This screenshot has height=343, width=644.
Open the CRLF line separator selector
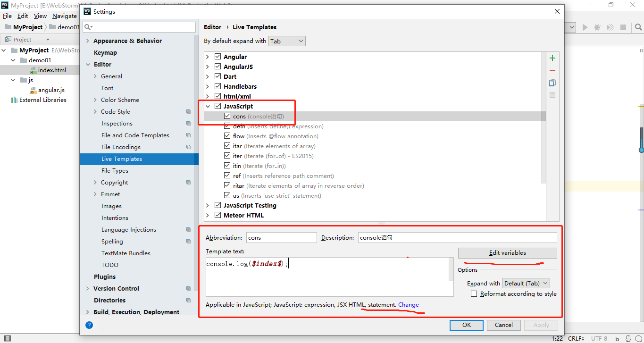pyautogui.click(x=576, y=338)
